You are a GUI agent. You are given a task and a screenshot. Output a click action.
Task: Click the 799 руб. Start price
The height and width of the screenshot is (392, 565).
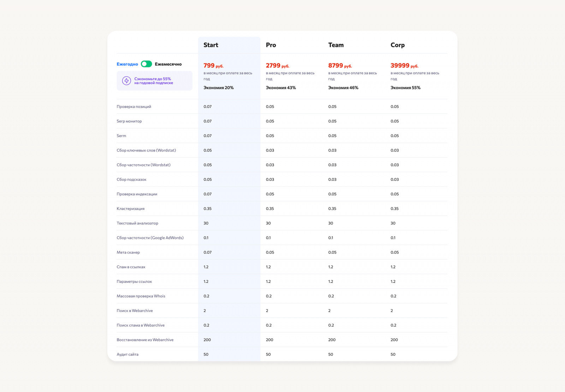click(213, 66)
